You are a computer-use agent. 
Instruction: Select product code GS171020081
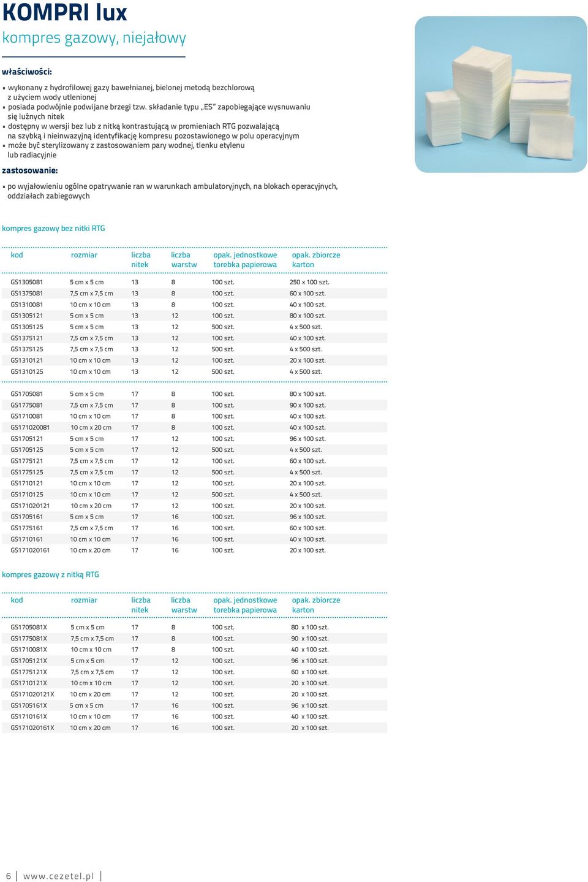coord(30,428)
